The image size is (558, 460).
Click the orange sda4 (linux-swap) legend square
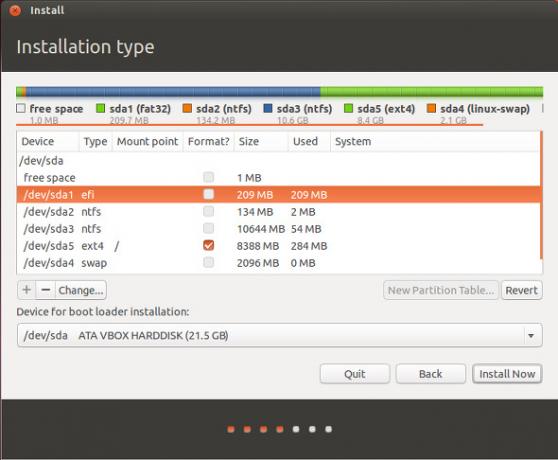[431, 108]
